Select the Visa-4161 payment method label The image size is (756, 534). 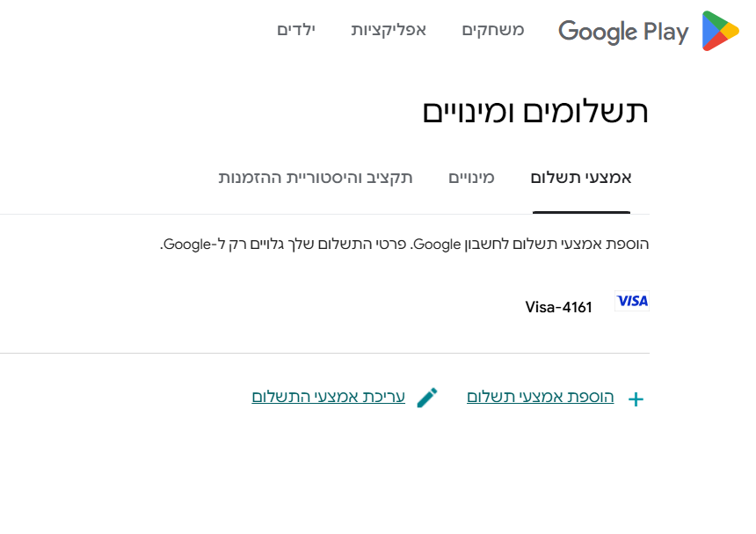pos(559,307)
